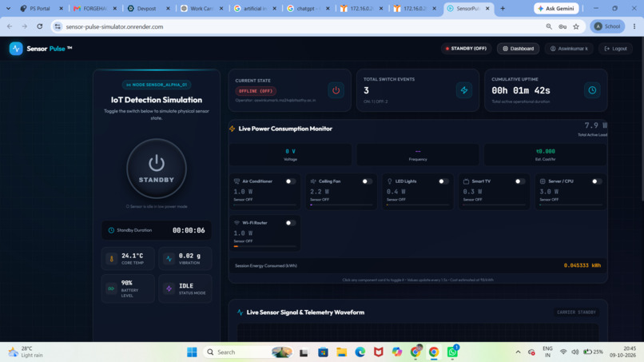The width and height of the screenshot is (644, 362).
Task: Switch to the PS Portal tab
Action: pyautogui.click(x=41, y=8)
